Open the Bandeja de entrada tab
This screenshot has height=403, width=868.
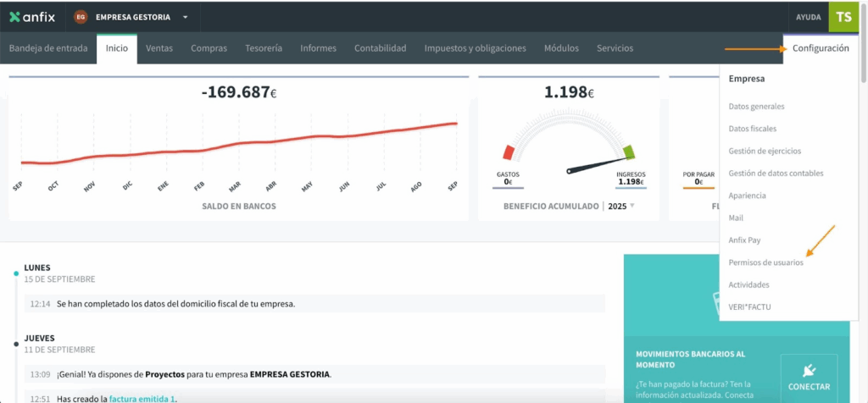pyautogui.click(x=48, y=48)
